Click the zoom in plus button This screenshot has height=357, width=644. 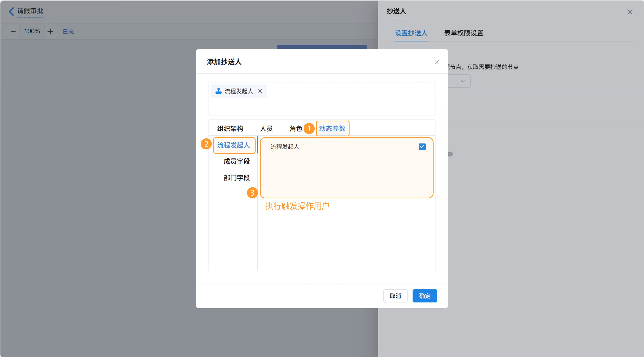point(50,31)
